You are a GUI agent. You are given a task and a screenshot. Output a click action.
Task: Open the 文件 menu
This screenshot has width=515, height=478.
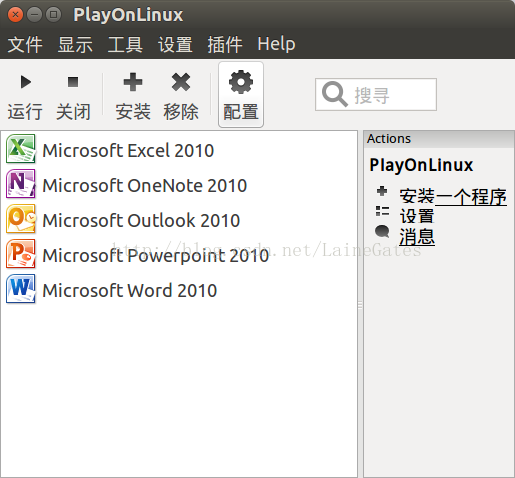25,44
